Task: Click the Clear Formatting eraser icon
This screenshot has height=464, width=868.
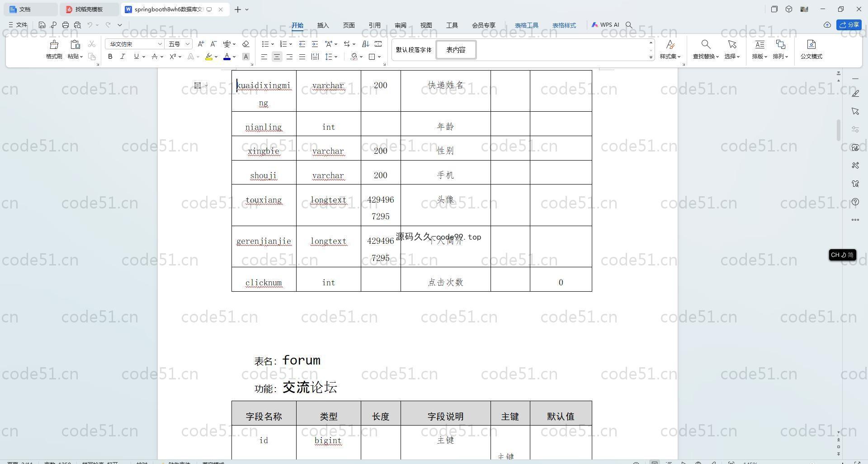Action: pyautogui.click(x=246, y=44)
